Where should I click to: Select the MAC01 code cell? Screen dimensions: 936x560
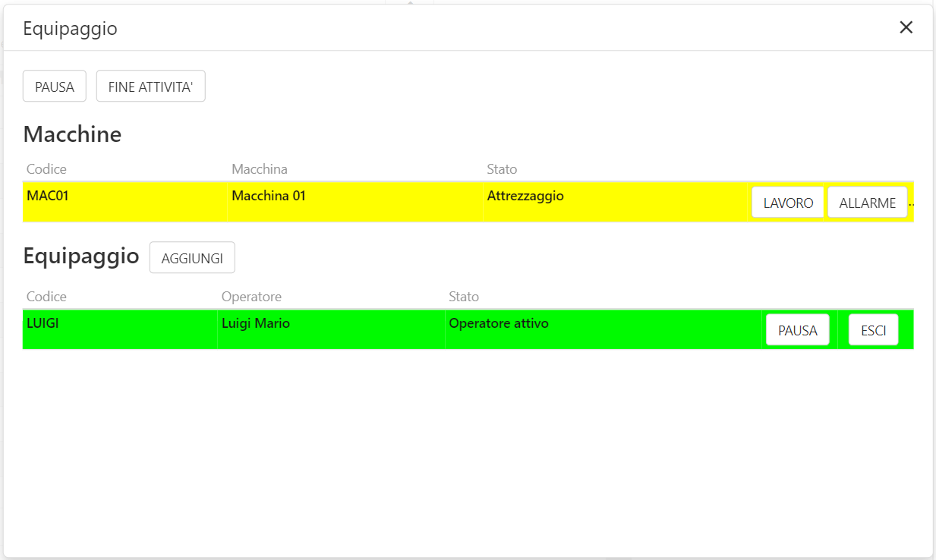[48, 196]
